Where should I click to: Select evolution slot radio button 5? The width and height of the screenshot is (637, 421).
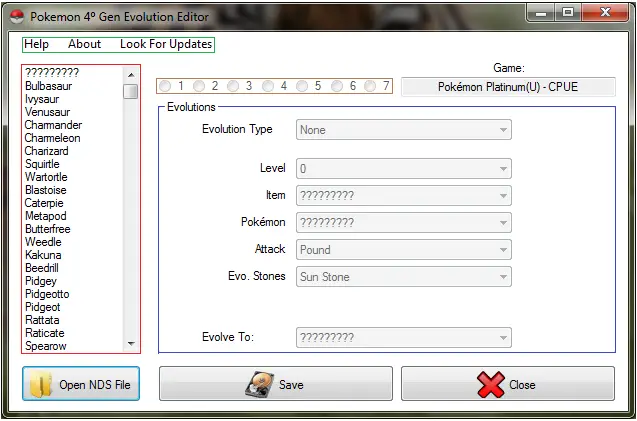tap(302, 86)
